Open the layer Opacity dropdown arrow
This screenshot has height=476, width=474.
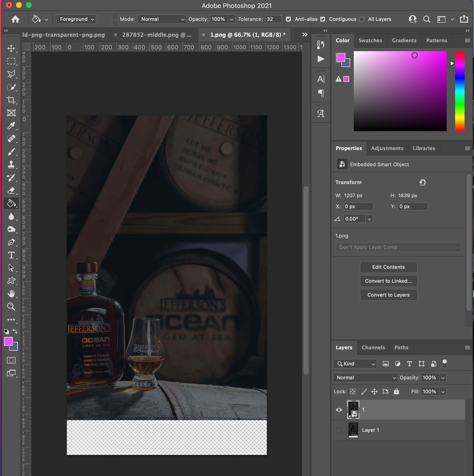point(443,378)
